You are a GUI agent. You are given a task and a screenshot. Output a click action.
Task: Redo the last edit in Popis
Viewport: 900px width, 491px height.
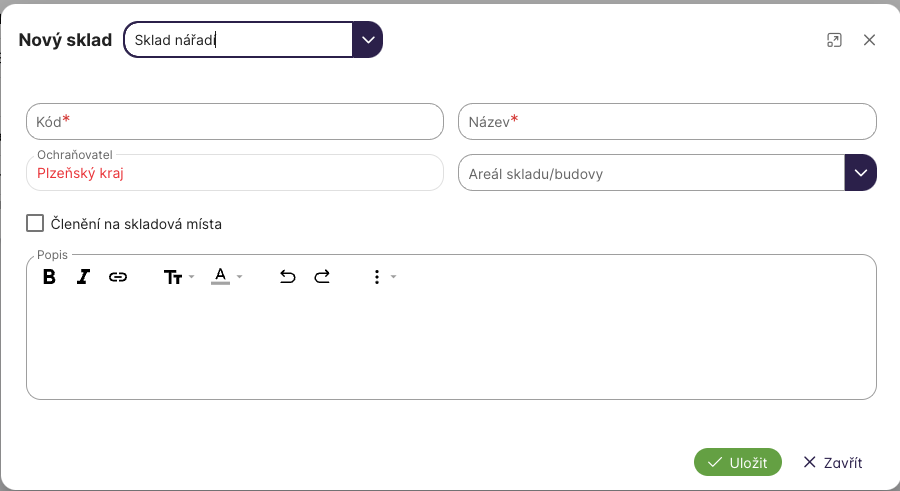click(x=322, y=277)
